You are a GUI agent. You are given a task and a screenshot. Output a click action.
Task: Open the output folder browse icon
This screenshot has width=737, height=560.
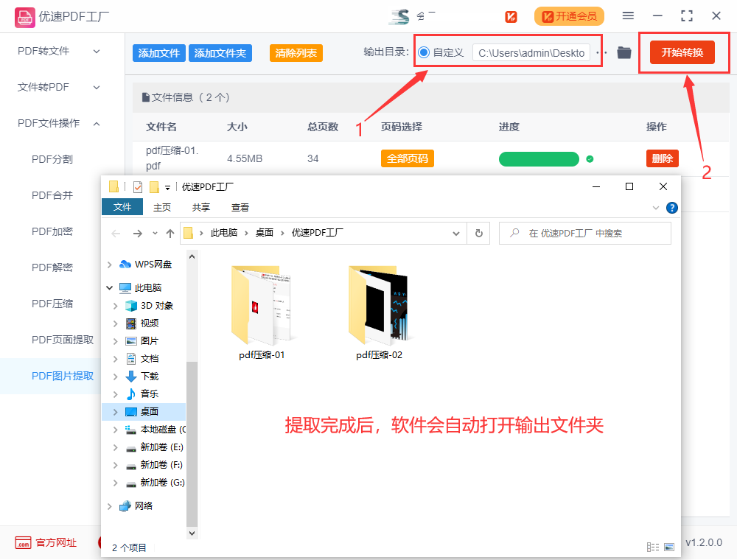[624, 52]
